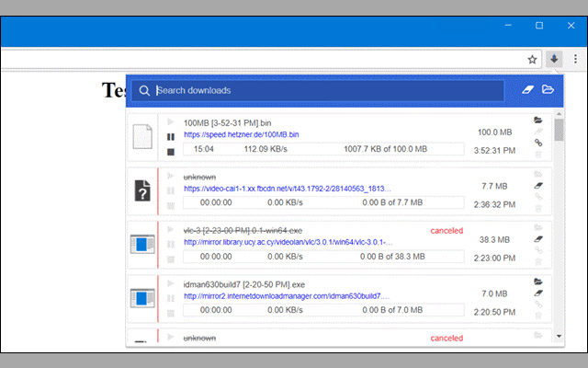Open the internetdownloadmanager.com mirror link
The height and width of the screenshot is (368, 588).
point(287,296)
